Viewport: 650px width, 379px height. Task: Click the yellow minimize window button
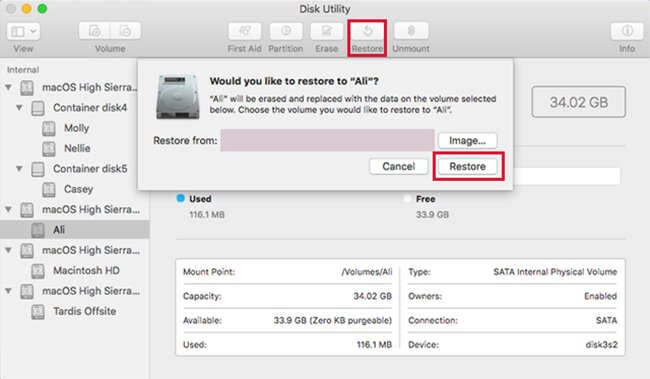[x=27, y=9]
